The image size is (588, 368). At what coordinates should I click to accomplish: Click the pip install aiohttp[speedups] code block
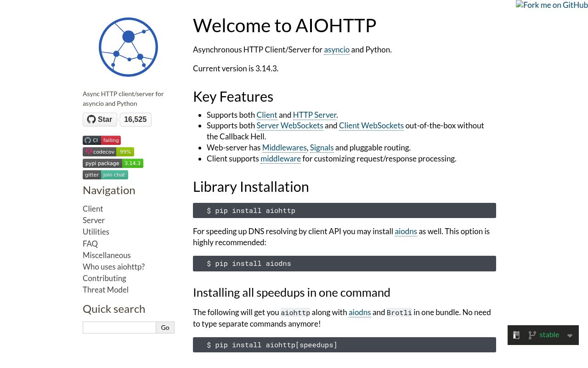(x=345, y=345)
